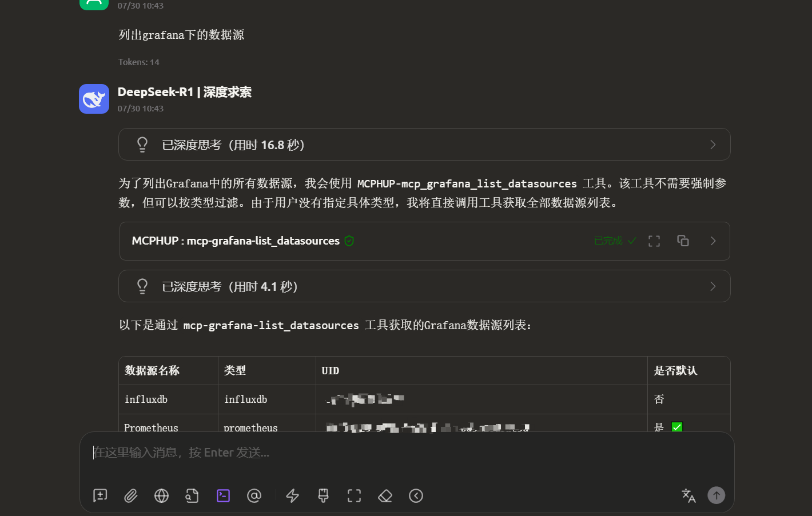Screen dimensions: 812x516
Task: Enable web search via the globe icon
Action: pos(161,496)
